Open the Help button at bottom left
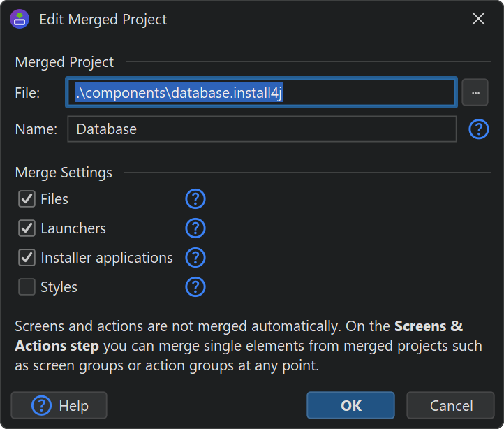This screenshot has width=504, height=429. pyautogui.click(x=59, y=405)
